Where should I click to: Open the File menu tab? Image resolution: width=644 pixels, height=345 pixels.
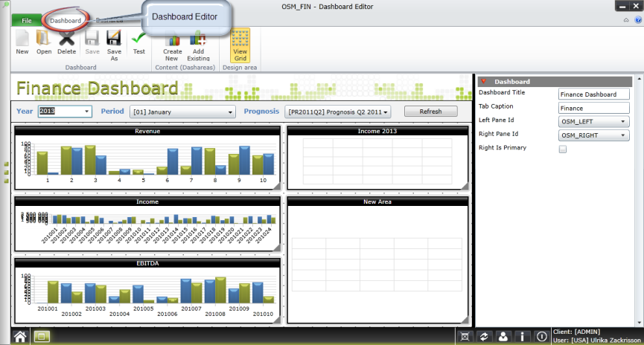(x=26, y=21)
